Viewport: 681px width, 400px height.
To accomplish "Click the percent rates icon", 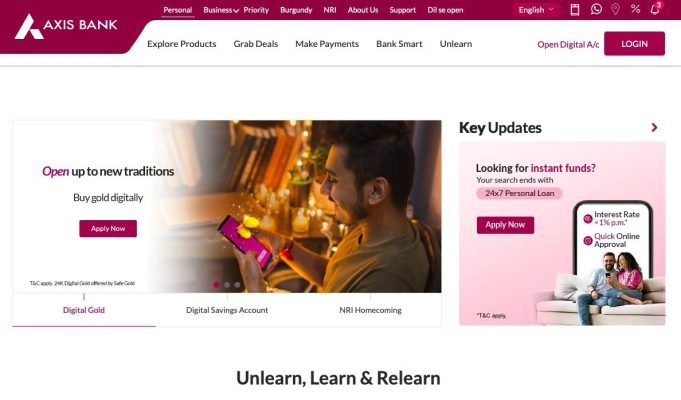I will coord(635,9).
